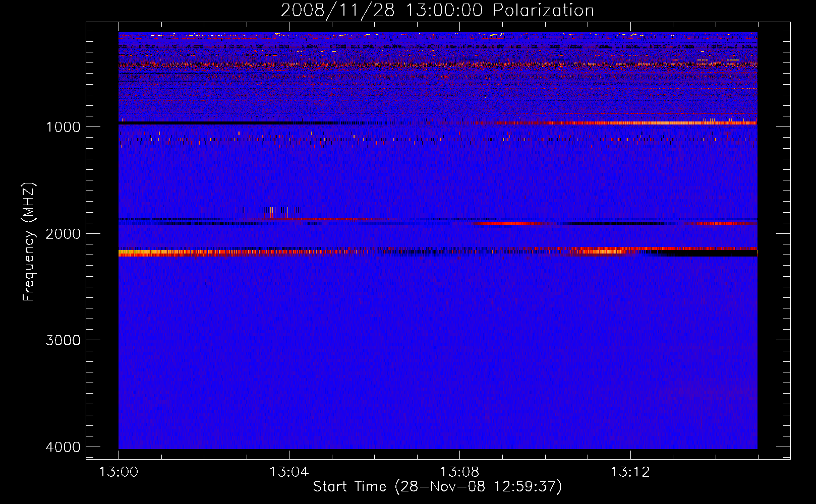Click the vertical burst streaks near 13:04 around 1800 MHz
The image size is (816, 504).
point(276,213)
